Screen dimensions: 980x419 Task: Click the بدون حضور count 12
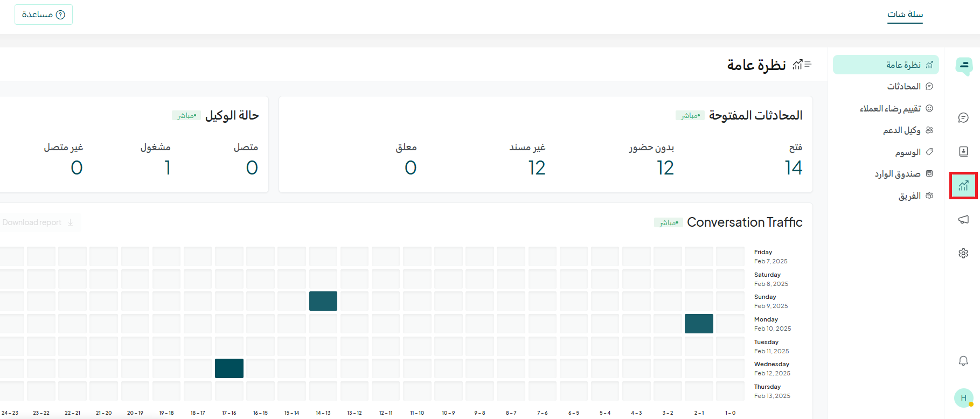(665, 168)
